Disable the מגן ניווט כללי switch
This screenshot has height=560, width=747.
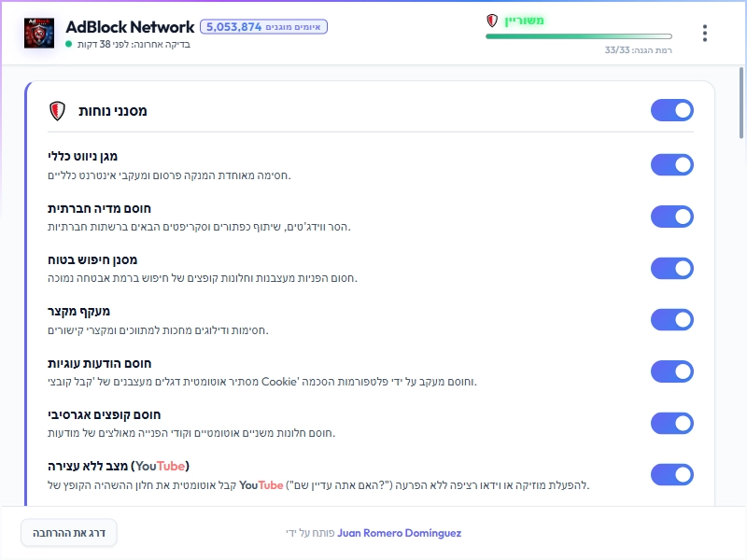point(671,165)
